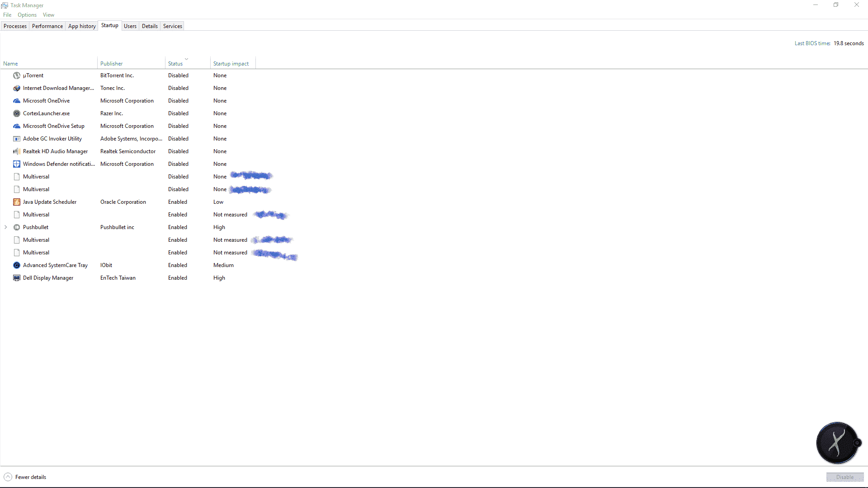Select the µTorrent row name
Viewport: 868px width, 488px height.
(x=33, y=75)
